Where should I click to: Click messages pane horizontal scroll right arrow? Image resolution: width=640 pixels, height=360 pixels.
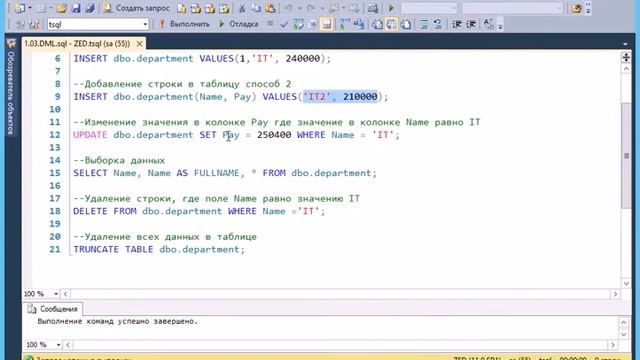pyautogui.click(x=613, y=345)
